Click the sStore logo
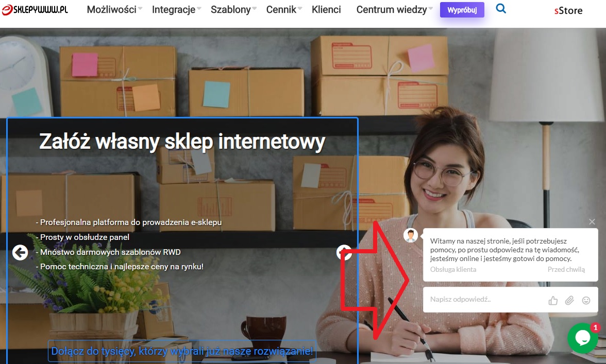The height and width of the screenshot is (364, 606). pos(568,11)
